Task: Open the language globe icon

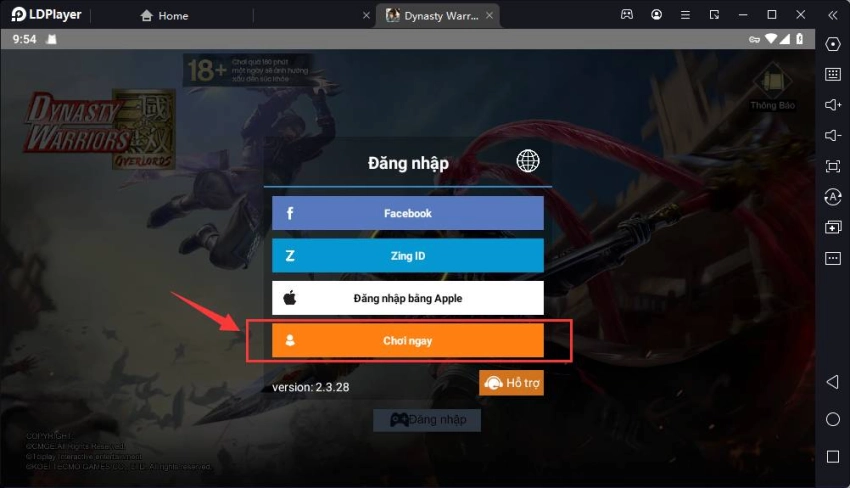Action: 527,161
